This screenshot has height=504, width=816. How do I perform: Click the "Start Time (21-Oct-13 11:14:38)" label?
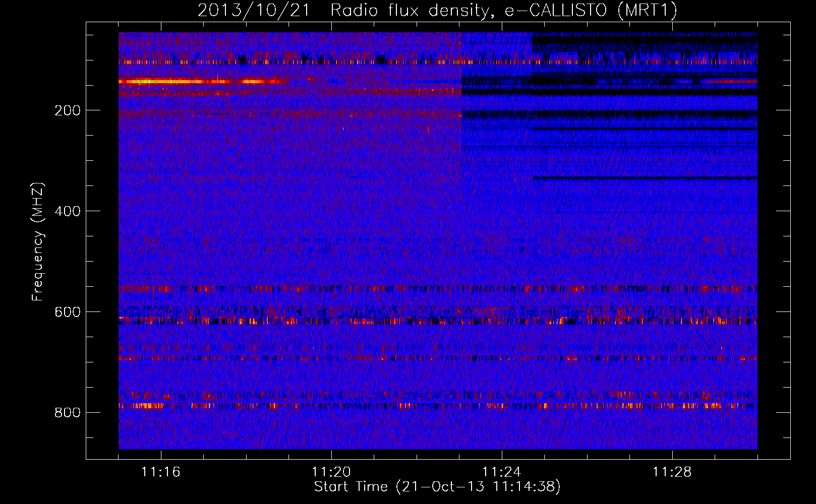click(x=437, y=487)
